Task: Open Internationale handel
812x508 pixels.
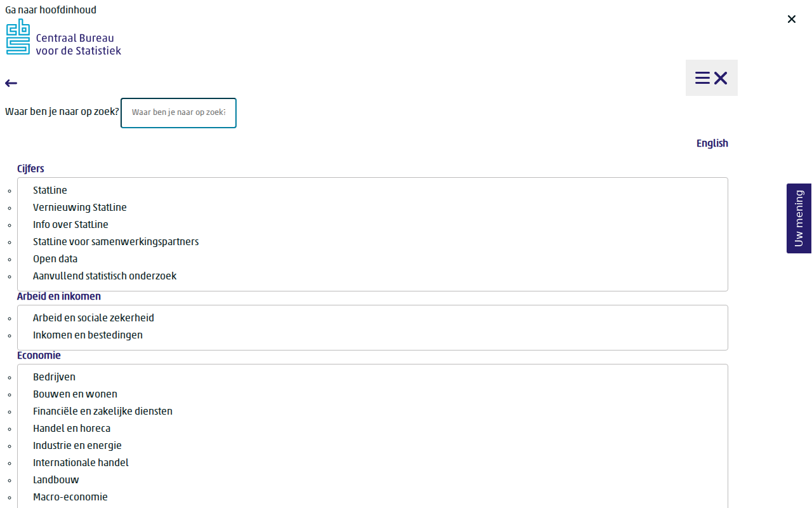Action: pos(81,462)
